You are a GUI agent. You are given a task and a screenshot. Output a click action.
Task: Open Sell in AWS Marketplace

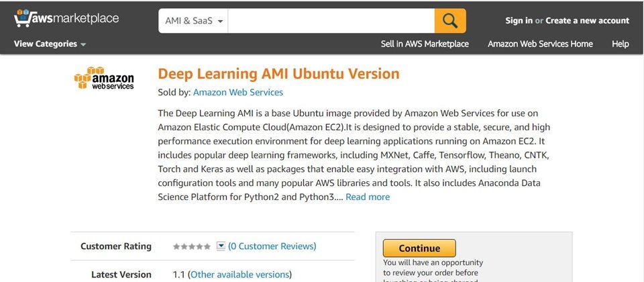(x=425, y=44)
